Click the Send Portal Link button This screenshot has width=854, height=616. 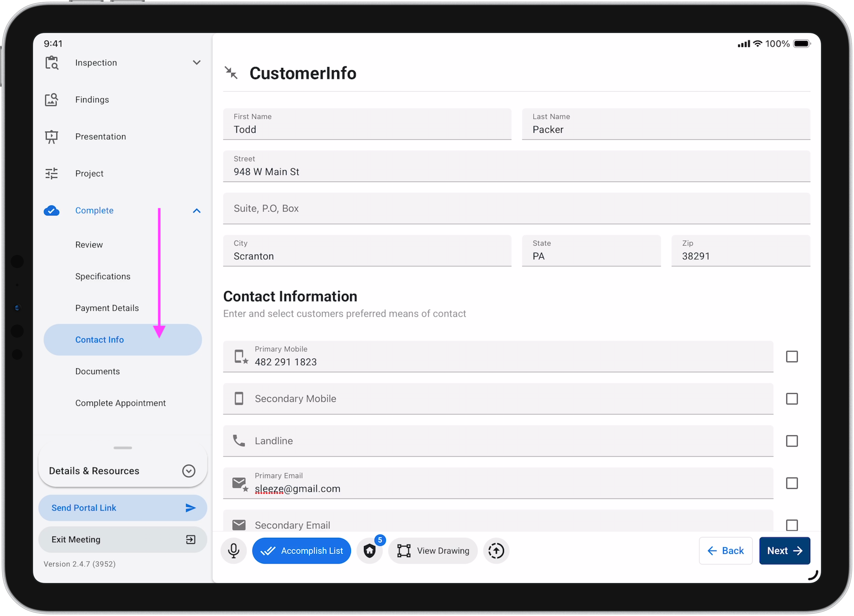(x=122, y=508)
